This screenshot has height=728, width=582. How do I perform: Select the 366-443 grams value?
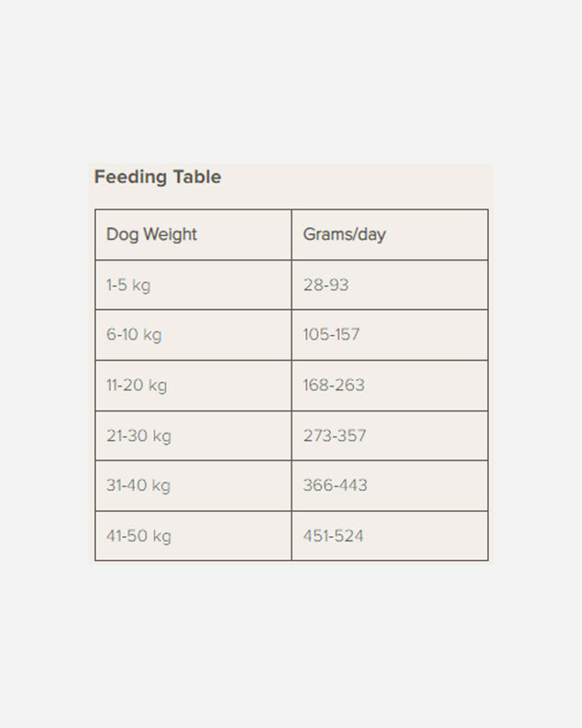coord(335,485)
